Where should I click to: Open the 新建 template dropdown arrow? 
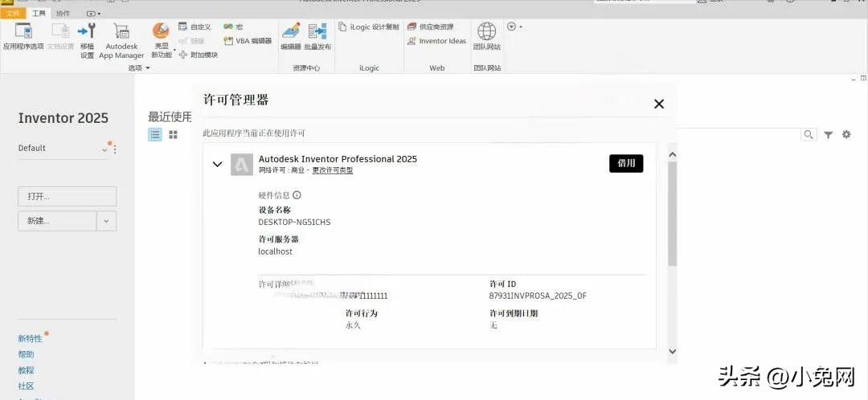click(x=106, y=221)
